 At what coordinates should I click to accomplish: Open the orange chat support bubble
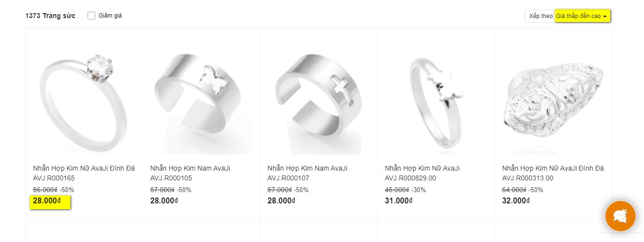tap(620, 216)
